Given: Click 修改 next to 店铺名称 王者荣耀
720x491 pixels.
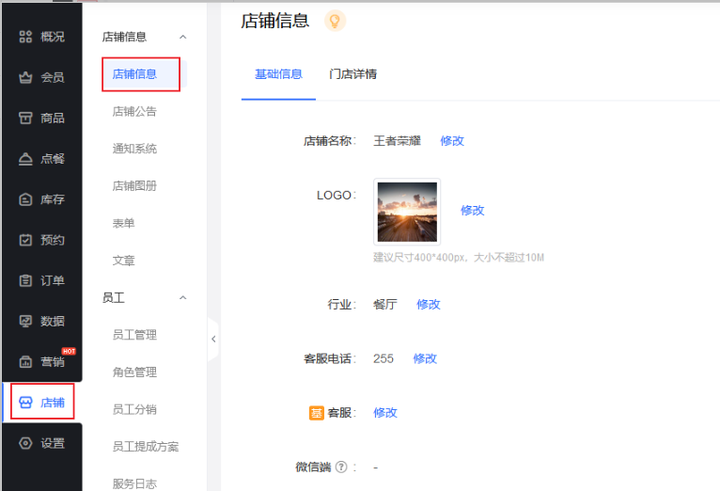Looking at the screenshot, I should tap(452, 141).
